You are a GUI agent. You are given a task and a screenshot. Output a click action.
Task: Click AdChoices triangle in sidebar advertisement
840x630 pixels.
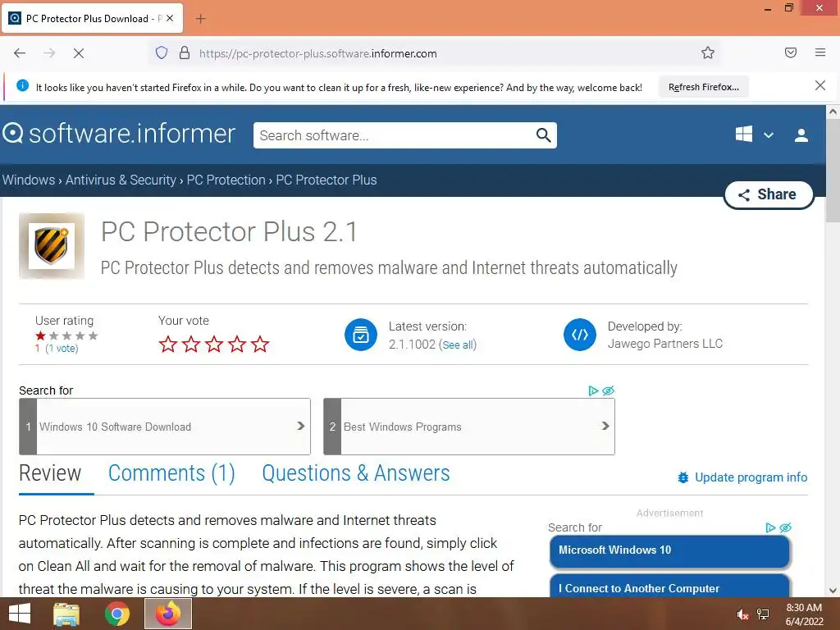[x=770, y=527]
